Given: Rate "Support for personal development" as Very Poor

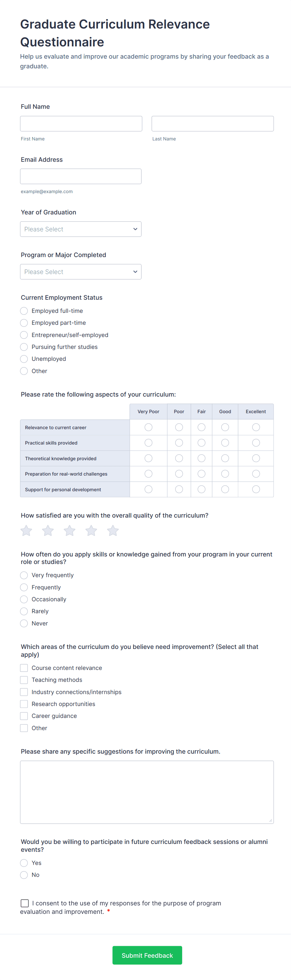Looking at the screenshot, I should point(148,489).
